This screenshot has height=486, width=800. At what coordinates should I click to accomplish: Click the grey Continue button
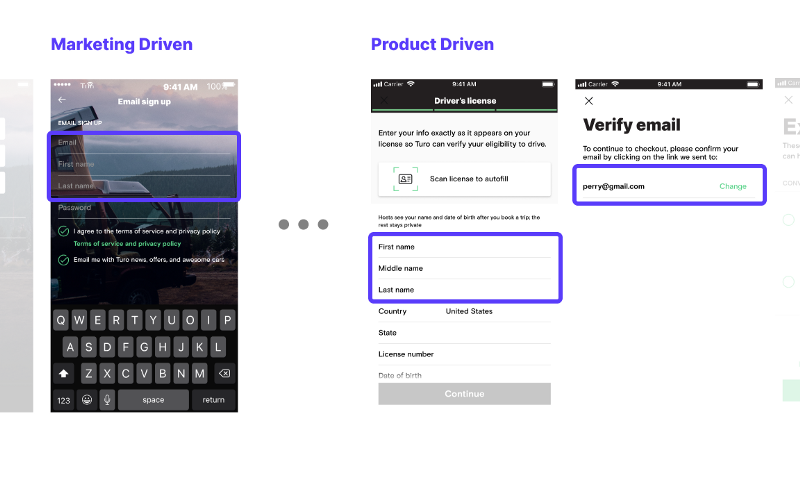[464, 394]
